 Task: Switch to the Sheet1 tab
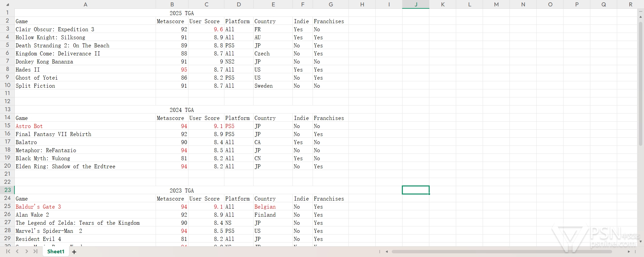(56, 251)
